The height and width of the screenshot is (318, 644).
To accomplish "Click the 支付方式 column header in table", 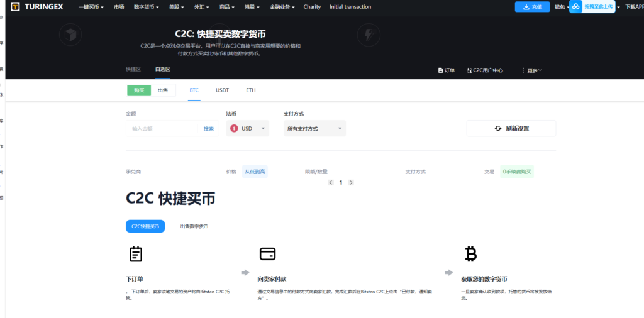I will coord(415,172).
